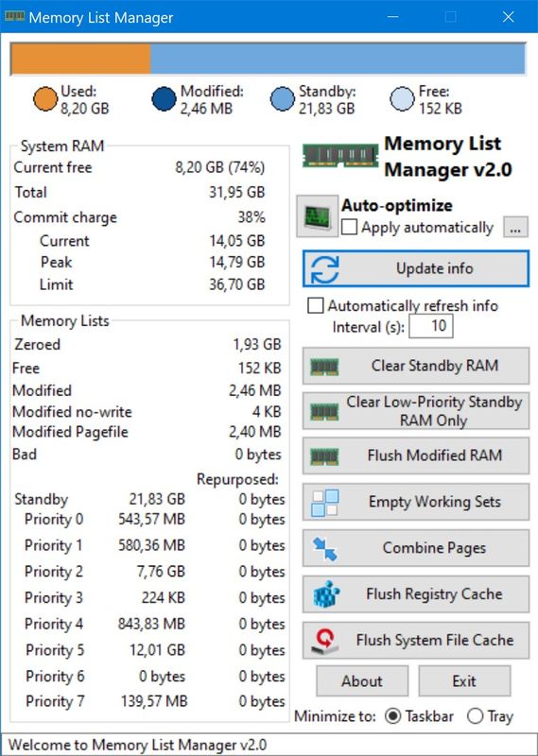Select Tray minimize option
This screenshot has width=538, height=756.
476,716
